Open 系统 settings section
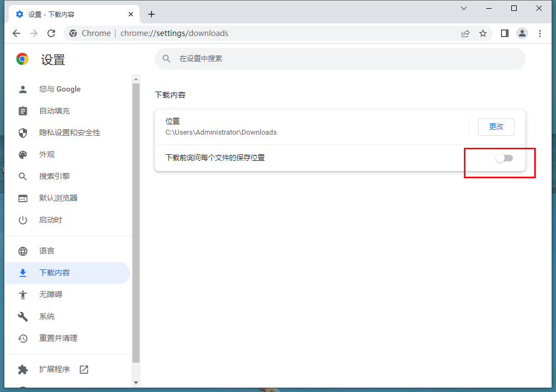Screen dimensions: 556x392 point(68,316)
